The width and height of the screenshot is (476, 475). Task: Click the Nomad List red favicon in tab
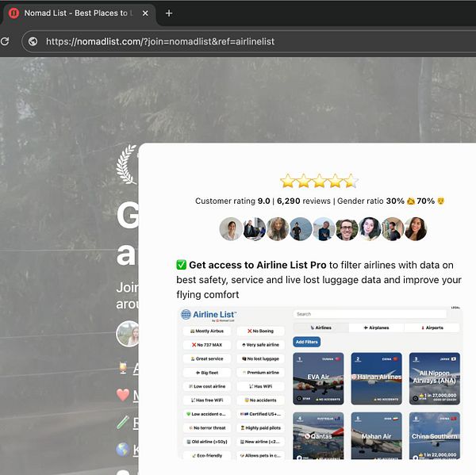tap(13, 13)
